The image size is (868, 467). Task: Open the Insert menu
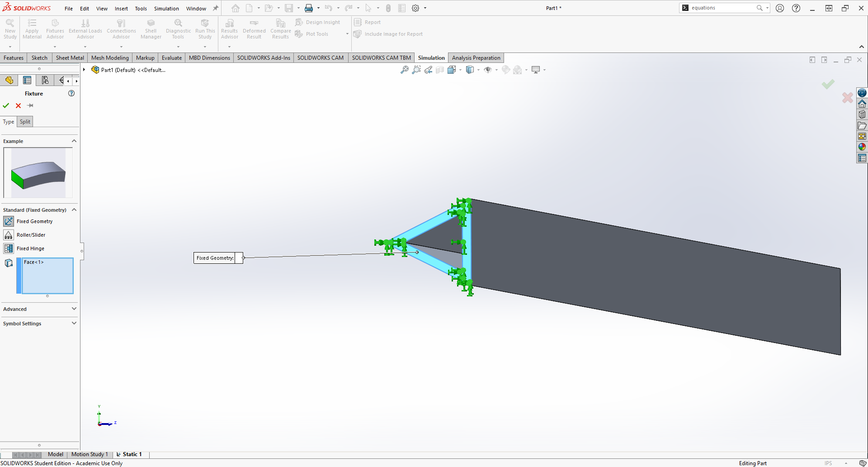click(121, 9)
